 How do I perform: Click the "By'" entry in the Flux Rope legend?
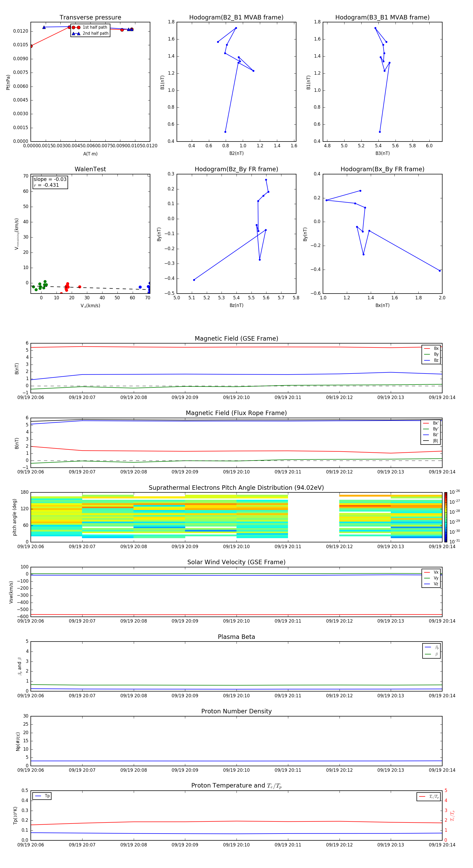tap(431, 429)
